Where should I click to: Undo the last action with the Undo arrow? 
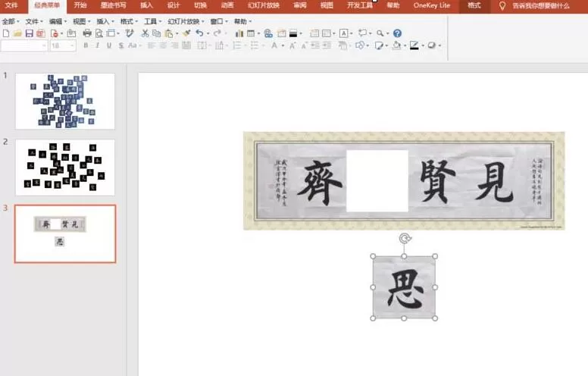click(199, 33)
